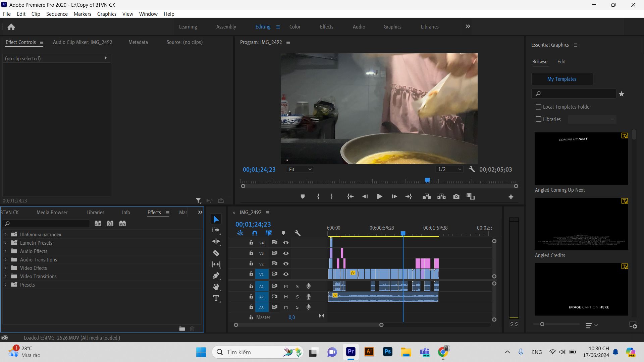This screenshot has width=644, height=362.
Task: Click the My Templates button
Action: click(562, 79)
